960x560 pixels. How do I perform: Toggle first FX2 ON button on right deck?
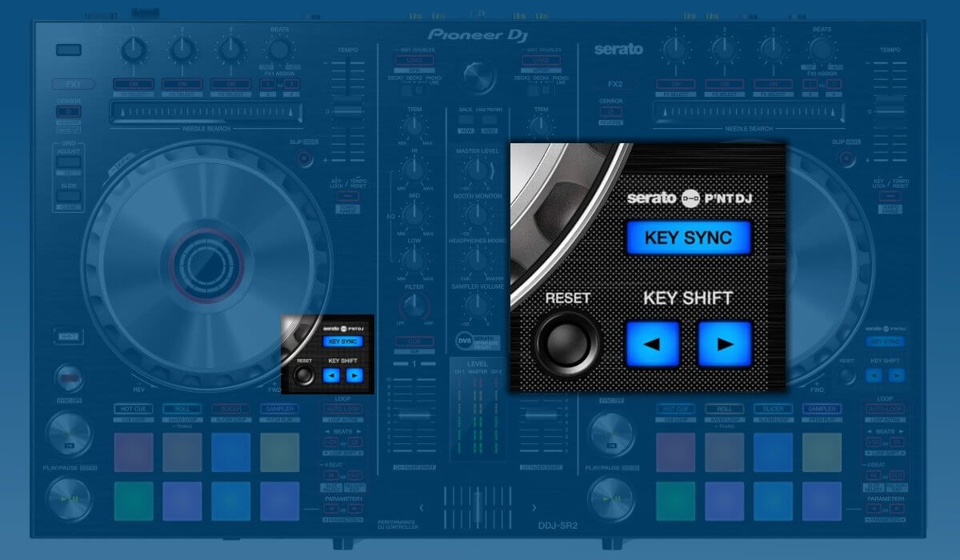[676, 84]
